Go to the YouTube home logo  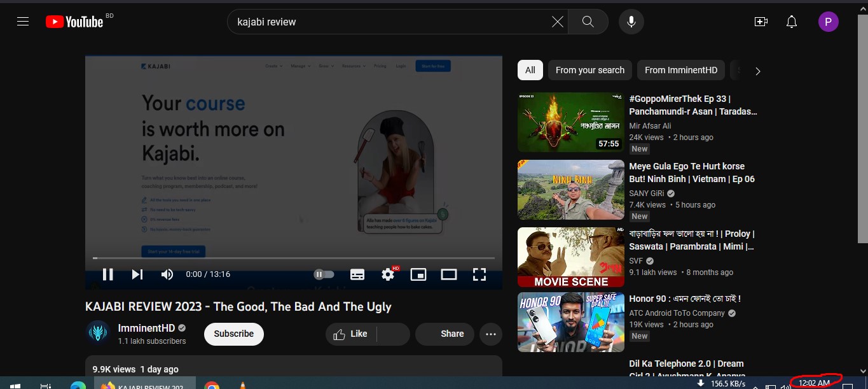[x=74, y=22]
